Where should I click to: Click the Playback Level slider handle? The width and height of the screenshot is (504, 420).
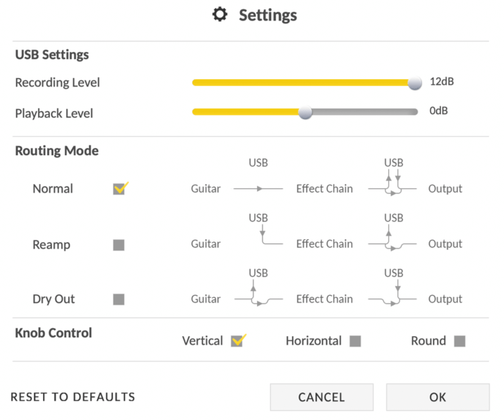click(305, 112)
